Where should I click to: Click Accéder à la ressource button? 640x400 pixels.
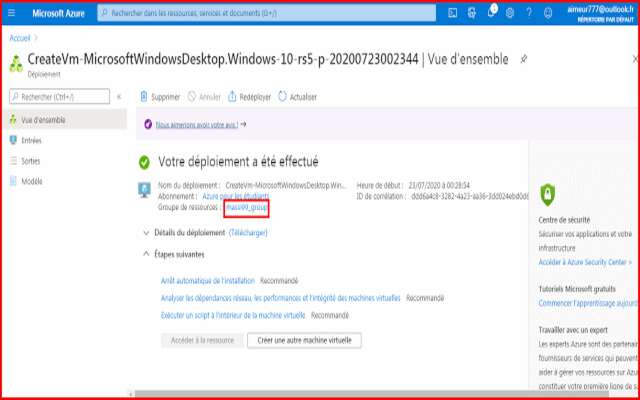[x=202, y=340]
